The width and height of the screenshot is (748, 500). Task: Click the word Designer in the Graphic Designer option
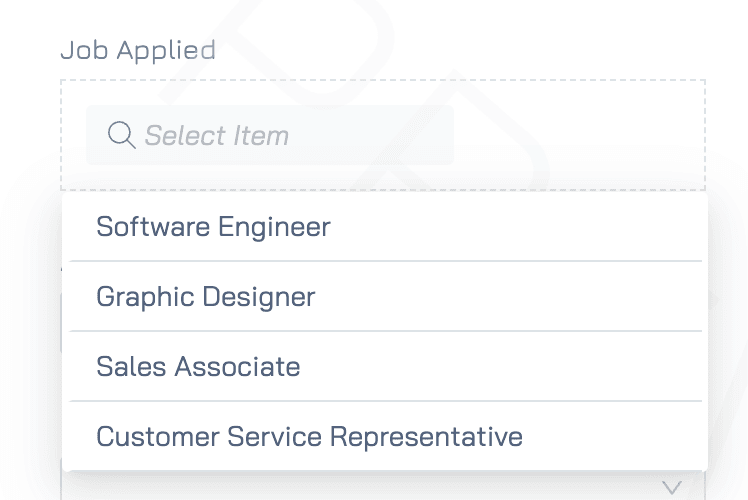pyautogui.click(x=259, y=297)
